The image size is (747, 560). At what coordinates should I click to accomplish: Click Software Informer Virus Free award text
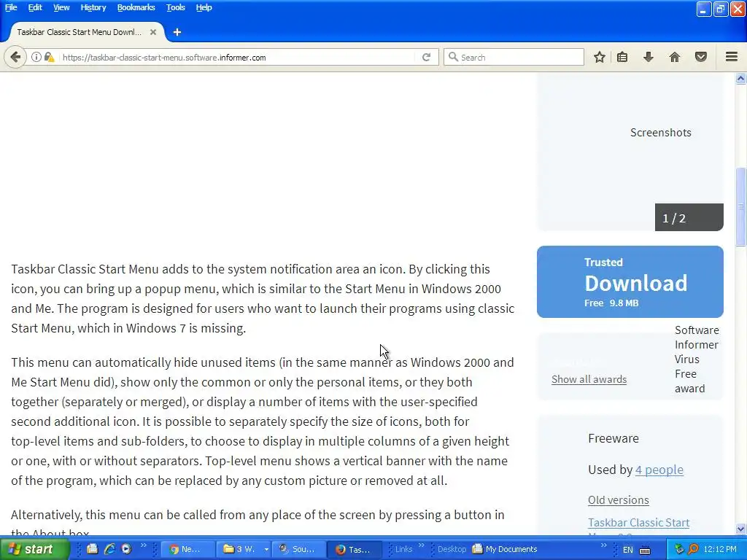pyautogui.click(x=697, y=359)
